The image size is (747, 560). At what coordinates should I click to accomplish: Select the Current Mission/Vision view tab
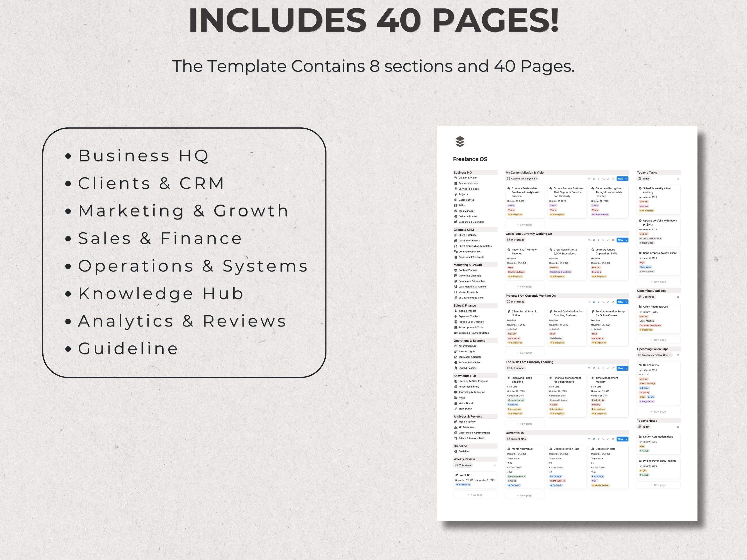pos(522,179)
